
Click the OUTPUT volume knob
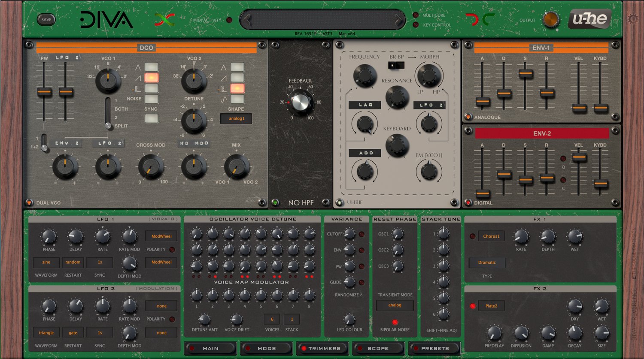point(551,20)
